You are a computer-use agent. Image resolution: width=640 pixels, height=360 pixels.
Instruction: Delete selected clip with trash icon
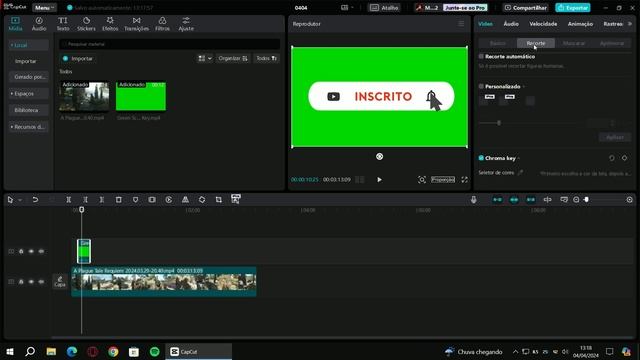click(x=118, y=200)
